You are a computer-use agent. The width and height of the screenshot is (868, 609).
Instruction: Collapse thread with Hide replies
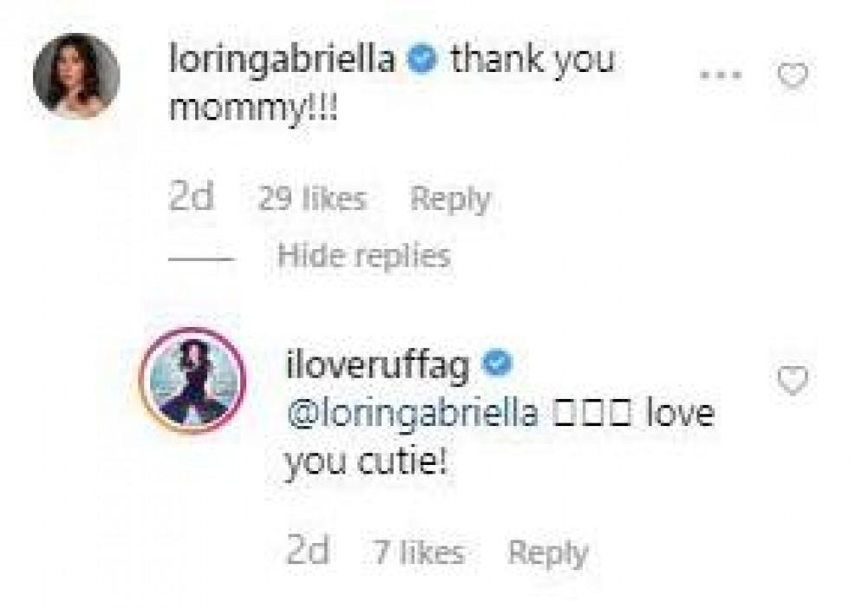363,256
